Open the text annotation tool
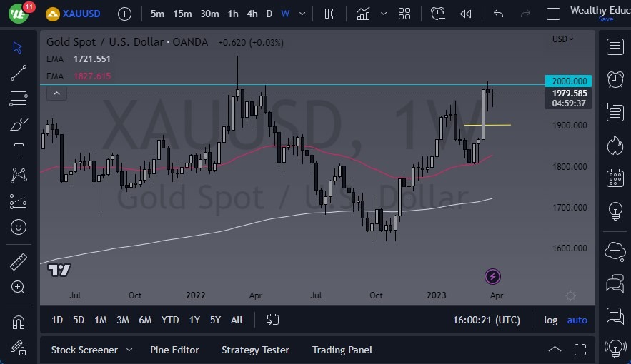Image resolution: width=631 pixels, height=364 pixels. tap(19, 150)
